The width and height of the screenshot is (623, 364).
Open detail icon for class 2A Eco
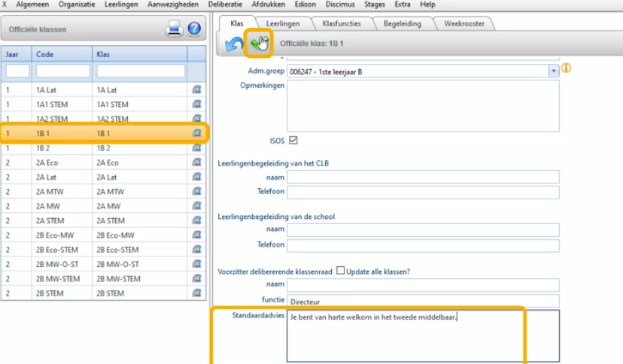click(196, 162)
